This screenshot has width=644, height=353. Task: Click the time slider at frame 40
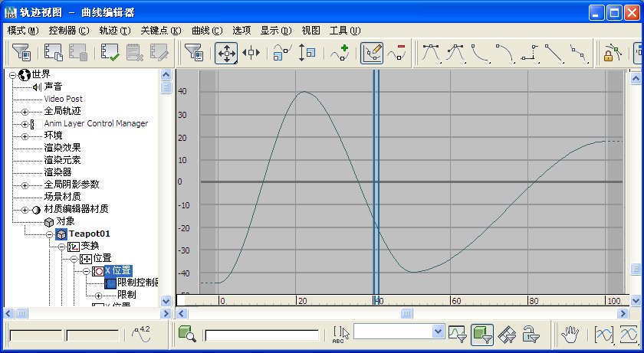[376, 300]
